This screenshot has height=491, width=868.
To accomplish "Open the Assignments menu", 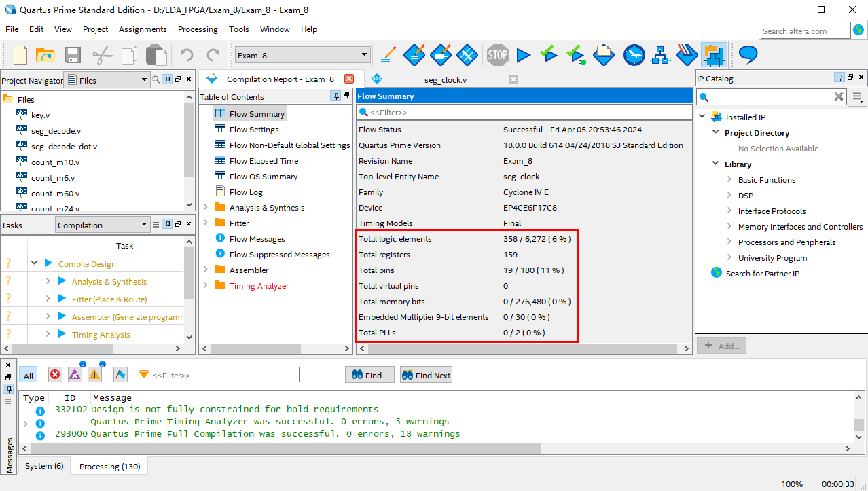I will pos(143,29).
